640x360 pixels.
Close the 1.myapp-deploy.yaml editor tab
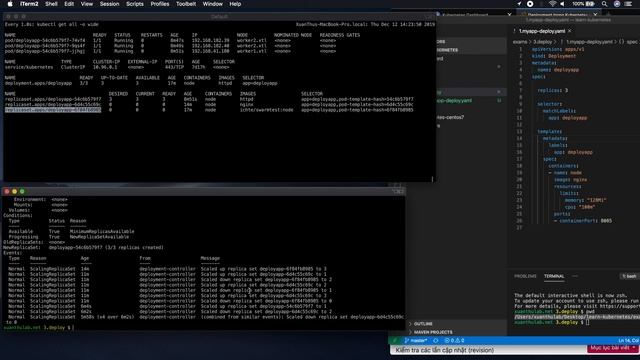tap(570, 31)
